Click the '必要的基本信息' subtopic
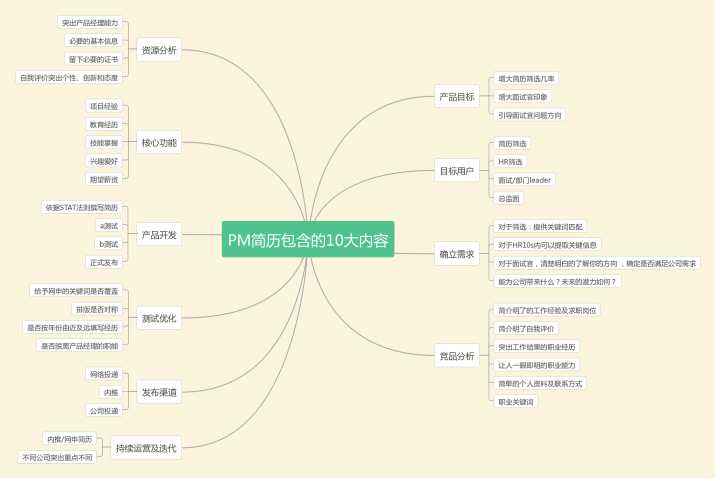Viewport: 720px width, 481px height. [94, 41]
